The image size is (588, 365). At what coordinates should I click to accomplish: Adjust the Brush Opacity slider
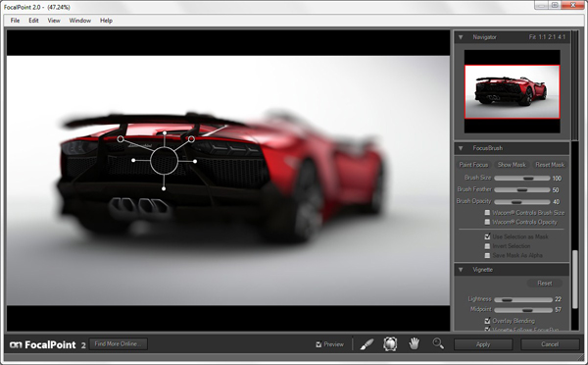point(522,202)
